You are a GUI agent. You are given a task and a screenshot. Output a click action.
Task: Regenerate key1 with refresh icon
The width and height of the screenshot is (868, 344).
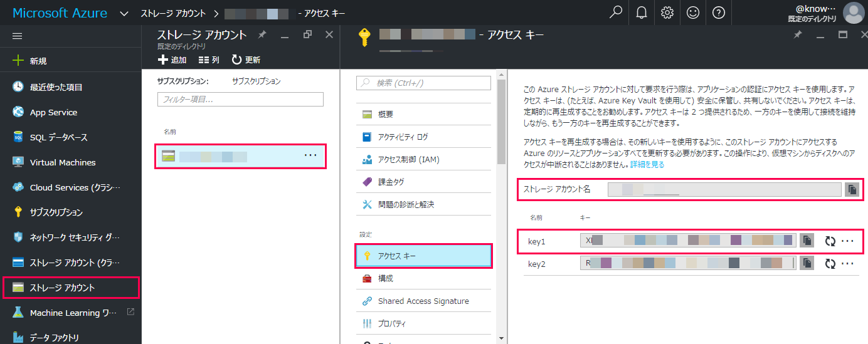click(x=830, y=241)
